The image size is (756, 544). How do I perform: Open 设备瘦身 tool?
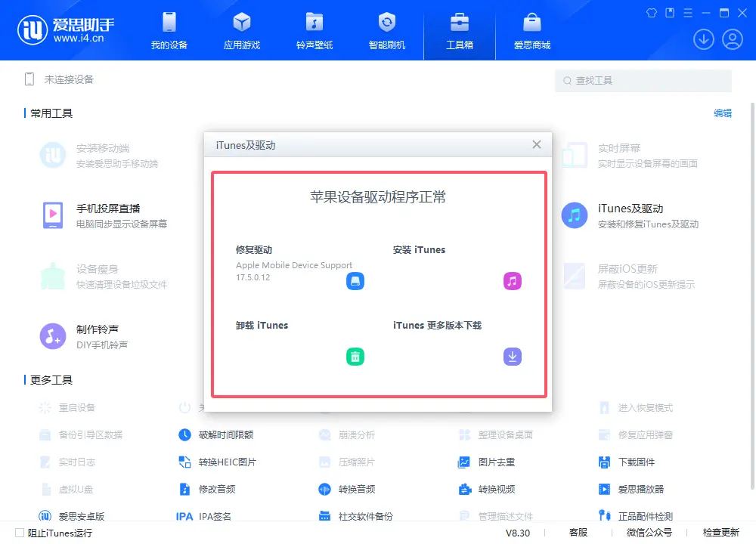[x=105, y=276]
